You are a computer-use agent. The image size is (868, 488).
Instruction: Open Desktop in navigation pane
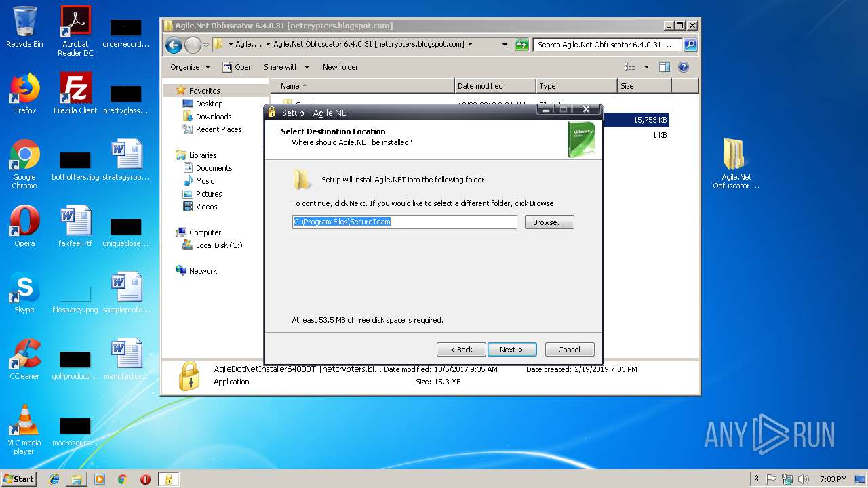[x=209, y=104]
